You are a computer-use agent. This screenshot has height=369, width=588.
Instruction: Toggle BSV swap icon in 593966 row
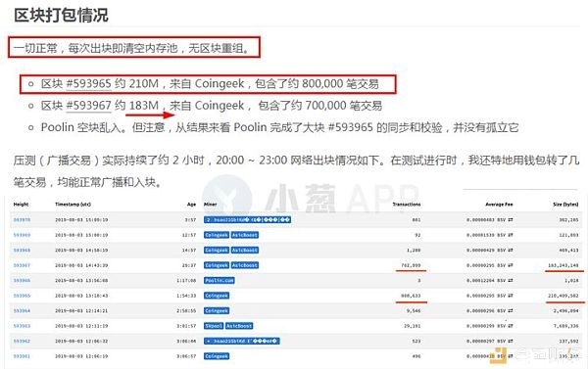pyautogui.click(x=511, y=281)
